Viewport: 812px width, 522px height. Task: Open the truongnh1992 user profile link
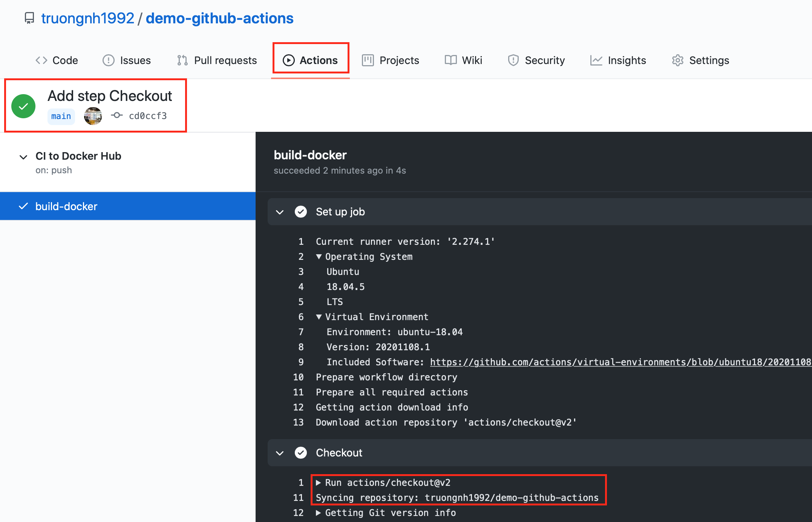87,18
